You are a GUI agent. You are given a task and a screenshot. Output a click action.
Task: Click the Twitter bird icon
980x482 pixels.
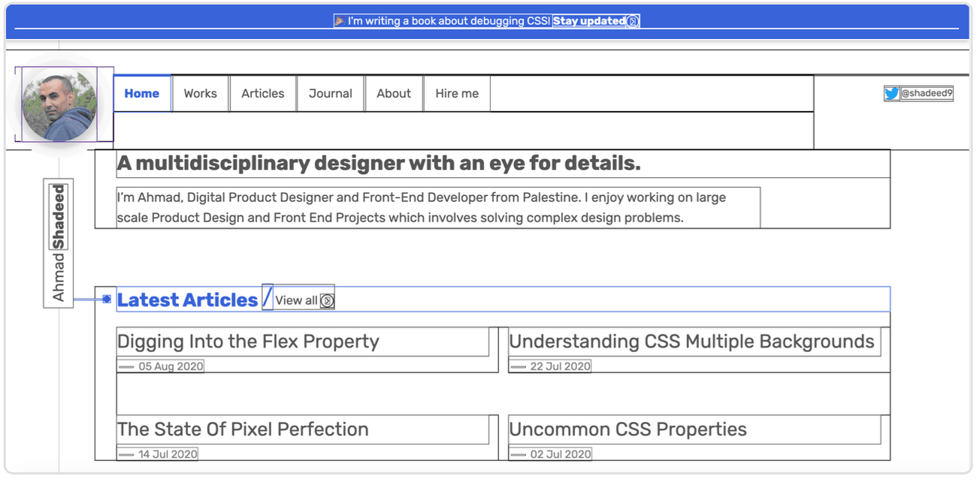(x=891, y=94)
